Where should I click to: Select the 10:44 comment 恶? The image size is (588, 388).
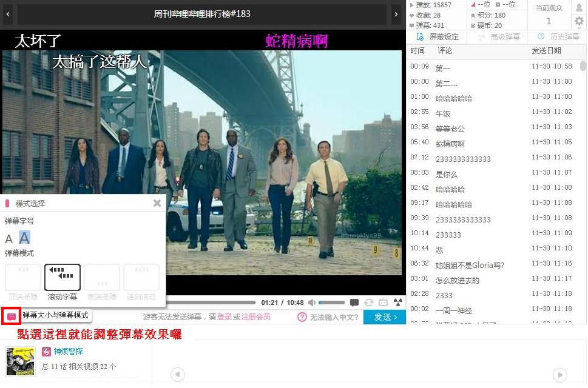[493, 249]
